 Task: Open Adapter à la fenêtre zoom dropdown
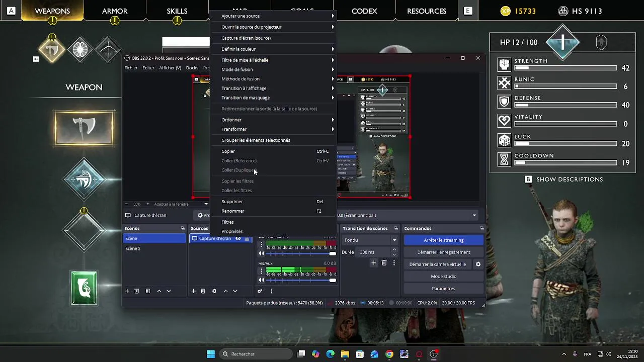pyautogui.click(x=181, y=204)
